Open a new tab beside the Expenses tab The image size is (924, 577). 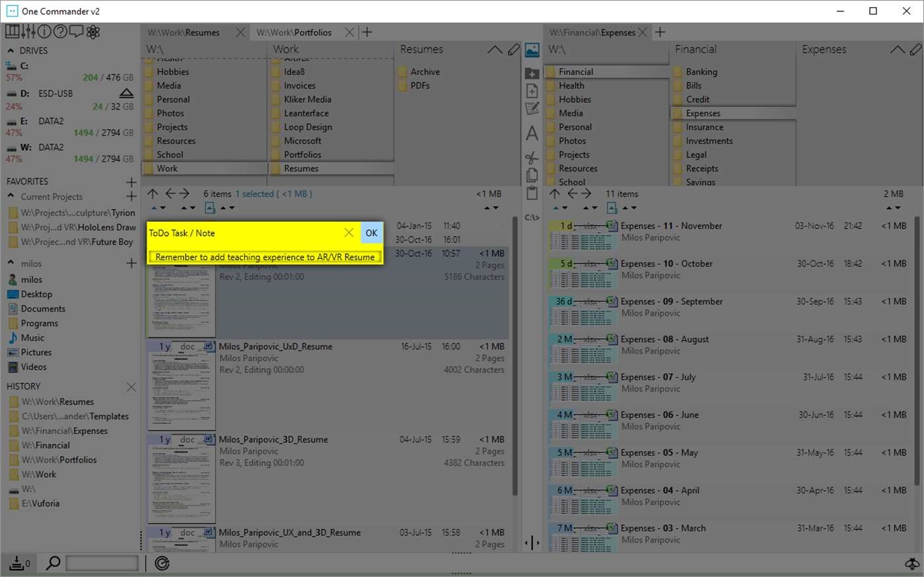tap(660, 32)
